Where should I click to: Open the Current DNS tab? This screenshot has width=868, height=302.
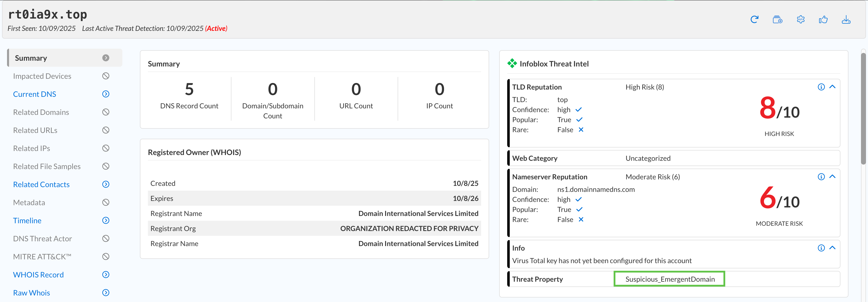pyautogui.click(x=34, y=94)
